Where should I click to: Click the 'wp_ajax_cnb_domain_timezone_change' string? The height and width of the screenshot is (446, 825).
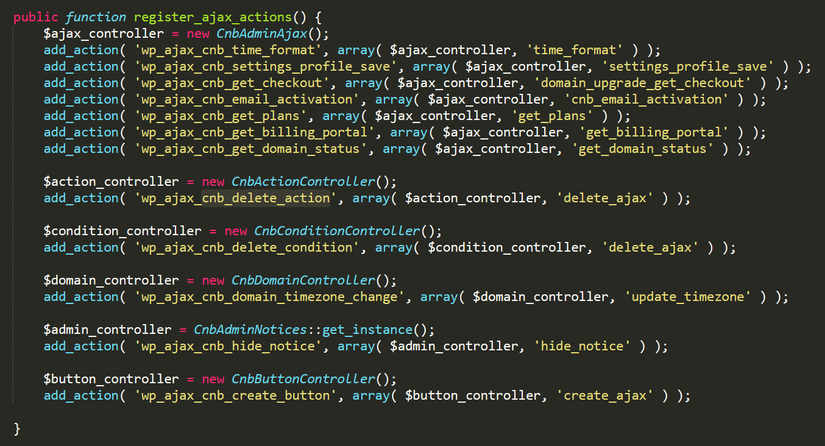coord(270,297)
